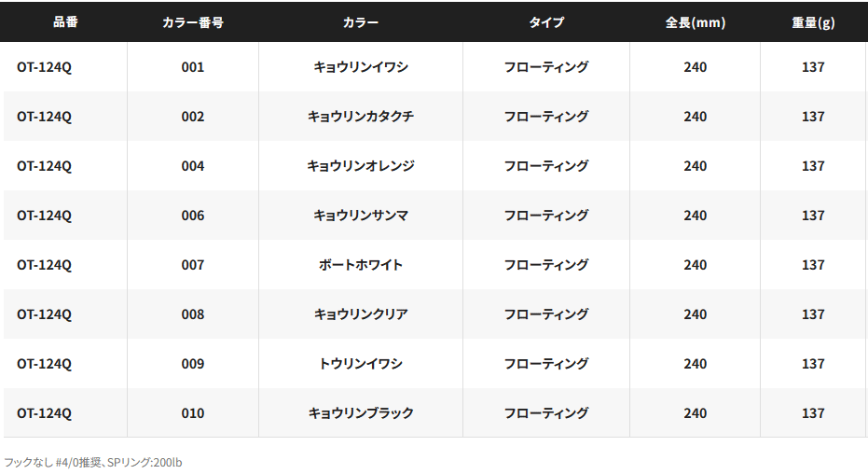Click the 全長(mm) column header

pyautogui.click(x=695, y=22)
